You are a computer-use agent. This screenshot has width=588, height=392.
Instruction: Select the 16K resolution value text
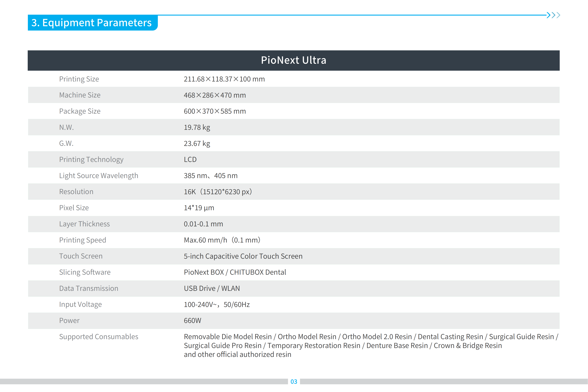click(218, 192)
